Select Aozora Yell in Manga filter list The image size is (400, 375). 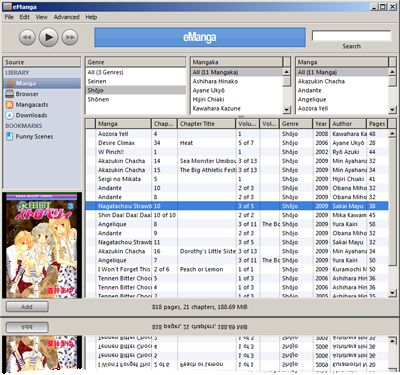click(342, 108)
